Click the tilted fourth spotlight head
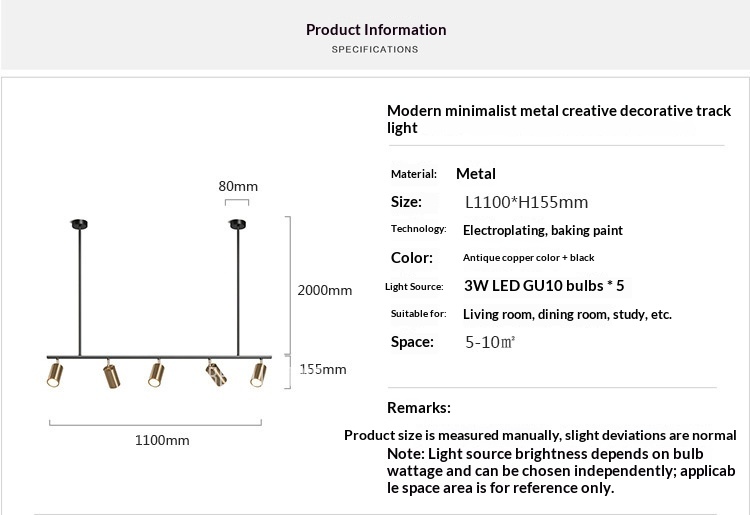Image resolution: width=750 pixels, height=515 pixels. pos(214,375)
